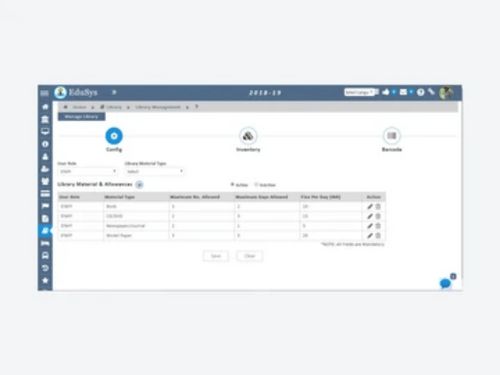
Task: Switch to the Barcode step
Action: [x=392, y=136]
